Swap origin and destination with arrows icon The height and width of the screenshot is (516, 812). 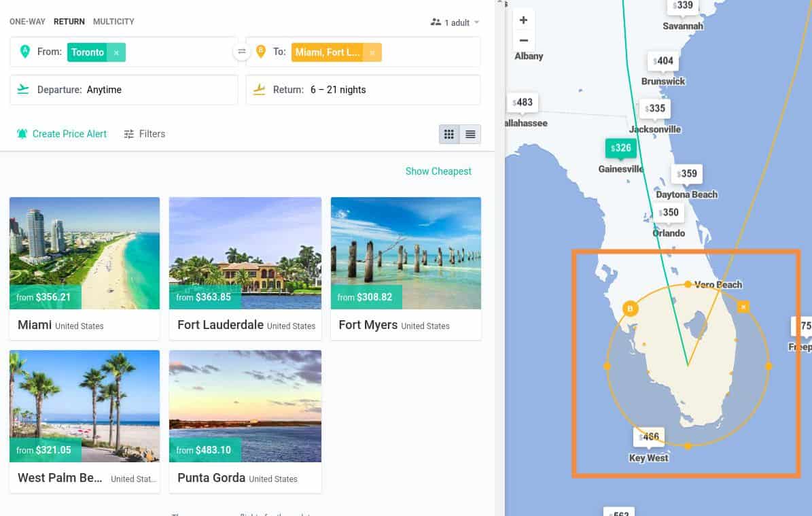pos(242,51)
